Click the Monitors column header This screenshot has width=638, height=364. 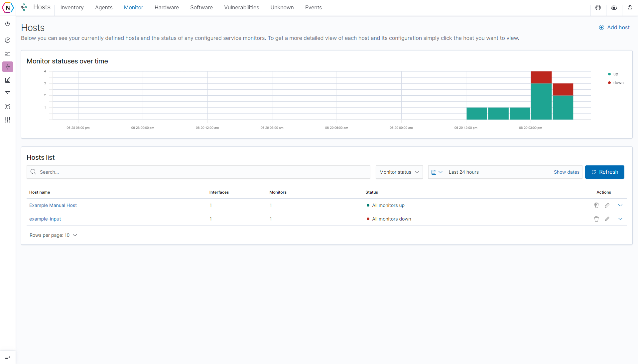(278, 192)
